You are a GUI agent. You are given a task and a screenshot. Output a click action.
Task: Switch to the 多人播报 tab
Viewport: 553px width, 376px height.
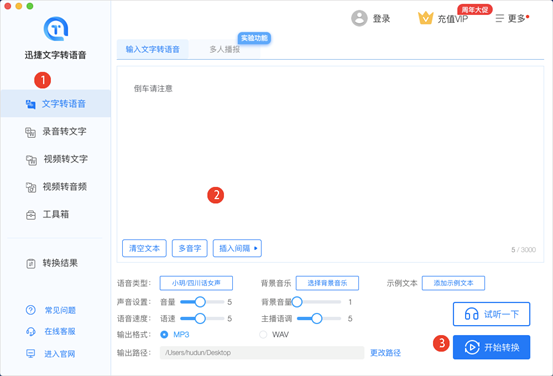click(x=225, y=49)
